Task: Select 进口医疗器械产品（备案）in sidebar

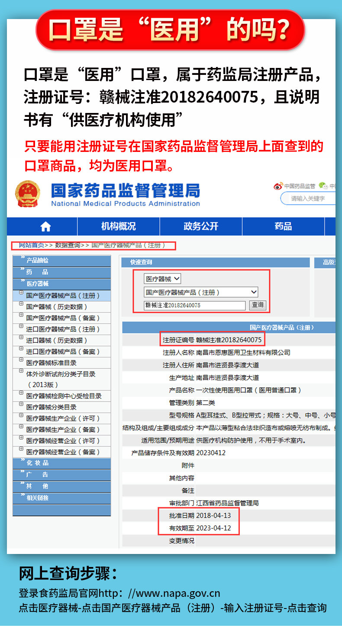Action: [x=63, y=352]
